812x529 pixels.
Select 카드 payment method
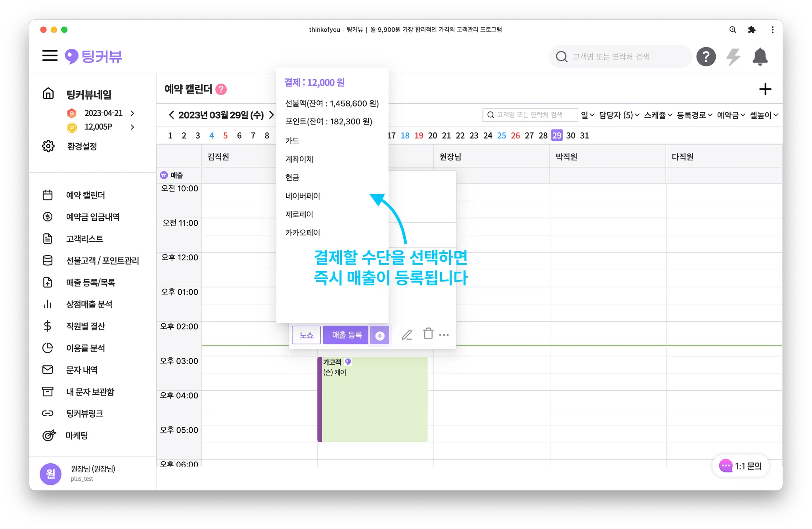[292, 141]
